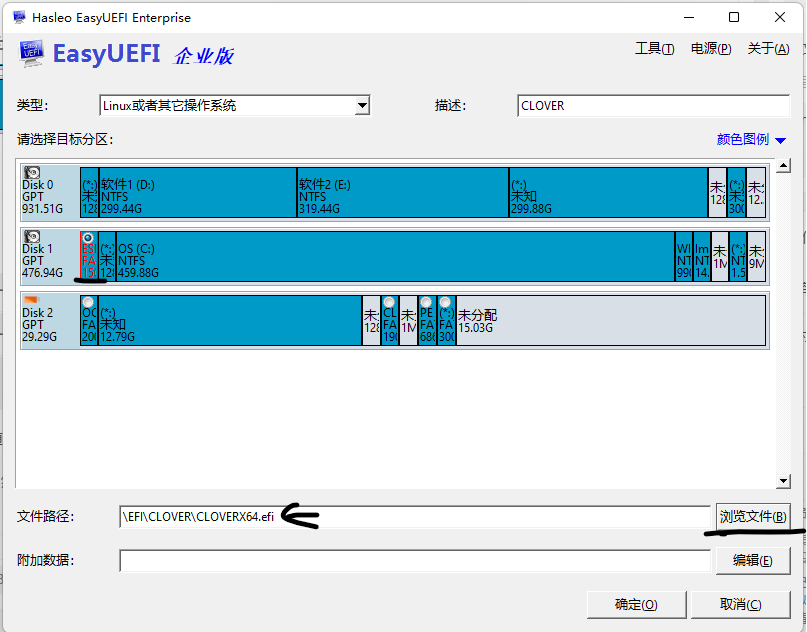Select the ESP partition radio on Disk 1
Screen dimensions: 807x632
pyautogui.click(x=88, y=238)
